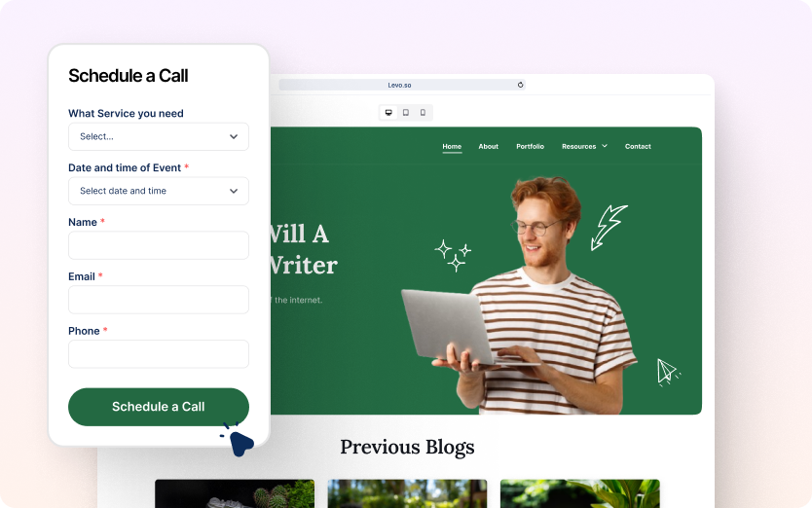Click the green Schedule a Call button
This screenshot has width=812, height=508.
point(159,407)
